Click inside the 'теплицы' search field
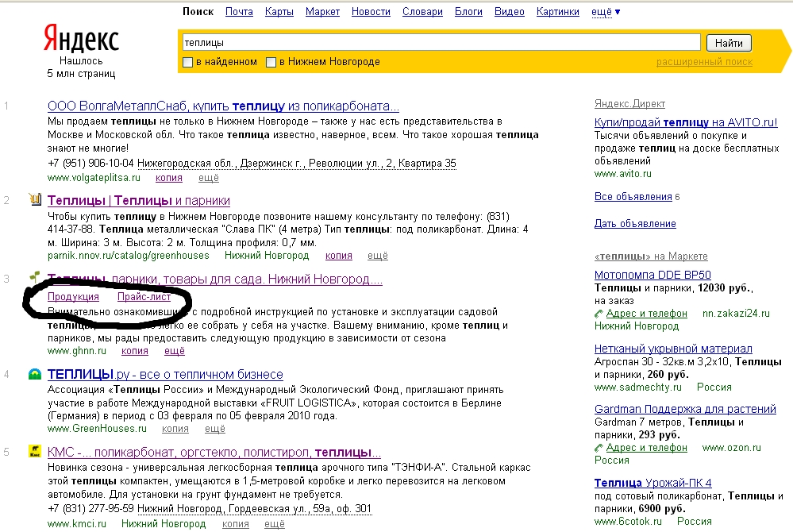The height and width of the screenshot is (532, 793). coord(441,43)
